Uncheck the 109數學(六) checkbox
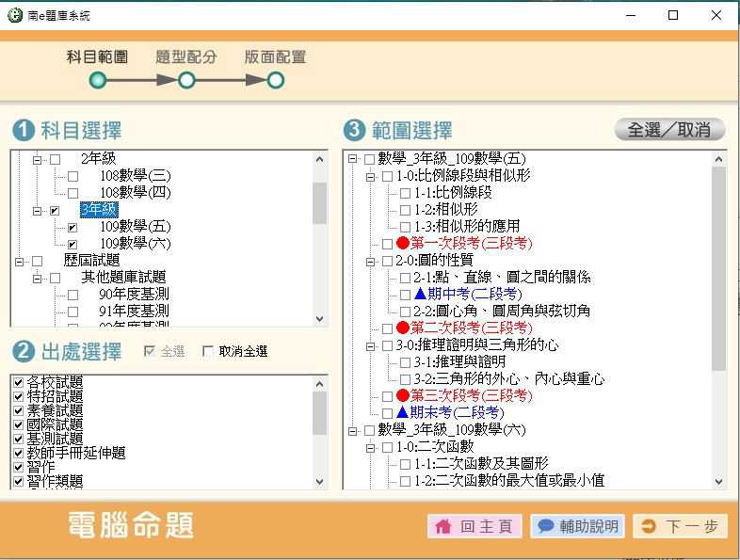The width and height of the screenshot is (740, 560). [x=72, y=245]
